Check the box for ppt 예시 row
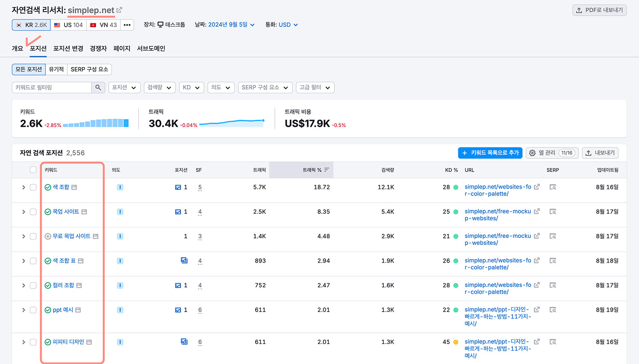 (33, 310)
